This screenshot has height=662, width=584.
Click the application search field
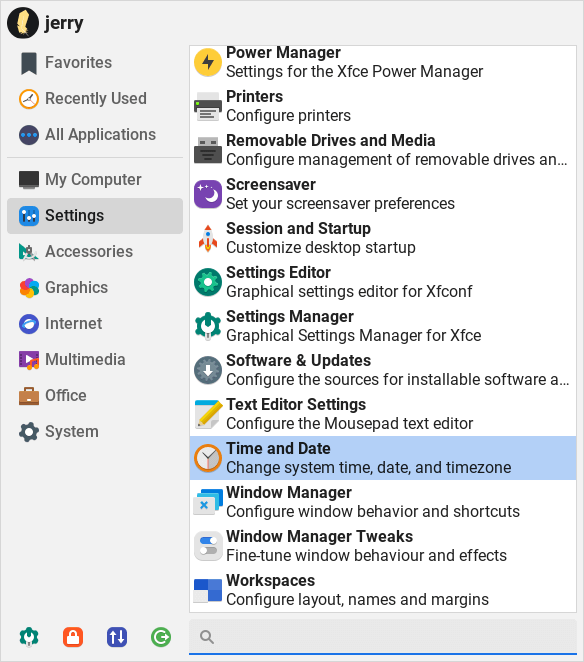tap(383, 637)
